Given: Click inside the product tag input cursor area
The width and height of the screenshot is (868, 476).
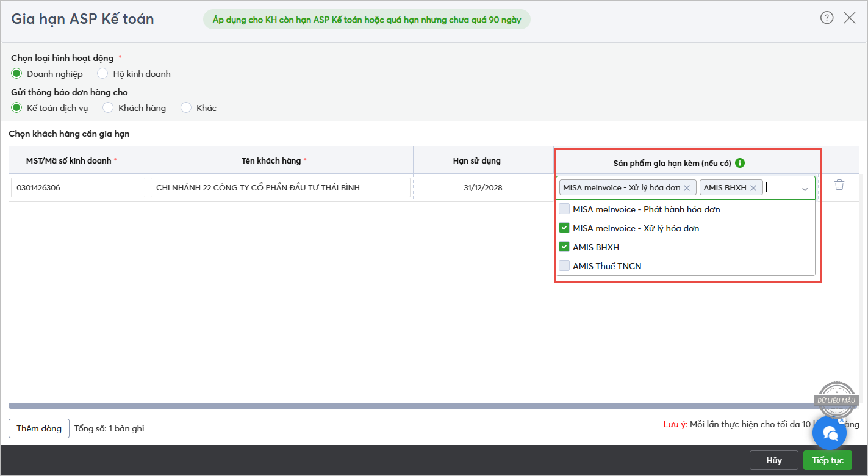Looking at the screenshot, I should pos(781,188).
